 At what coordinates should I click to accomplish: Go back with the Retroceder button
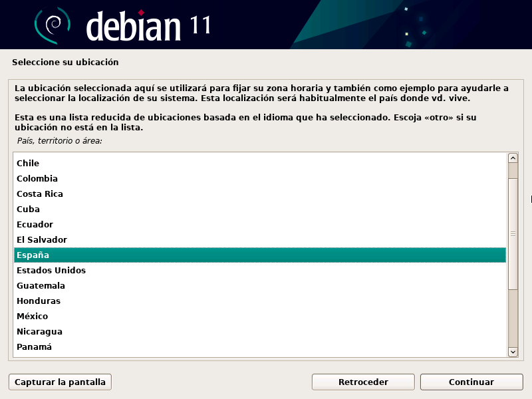(x=363, y=382)
